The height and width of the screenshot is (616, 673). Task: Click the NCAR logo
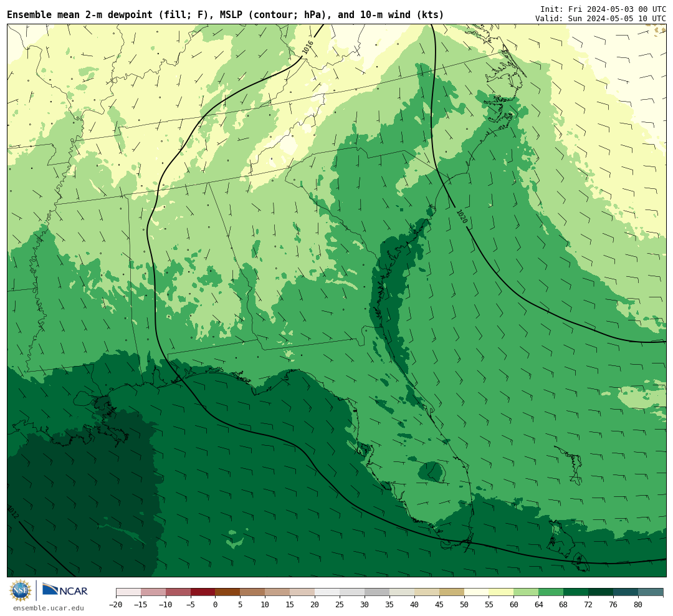pyautogui.click(x=65, y=590)
